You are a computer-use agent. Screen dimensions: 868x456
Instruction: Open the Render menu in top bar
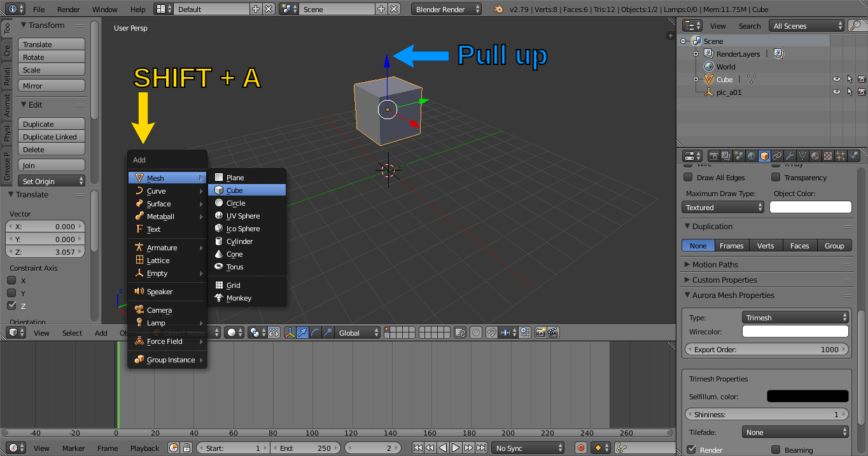69,10
